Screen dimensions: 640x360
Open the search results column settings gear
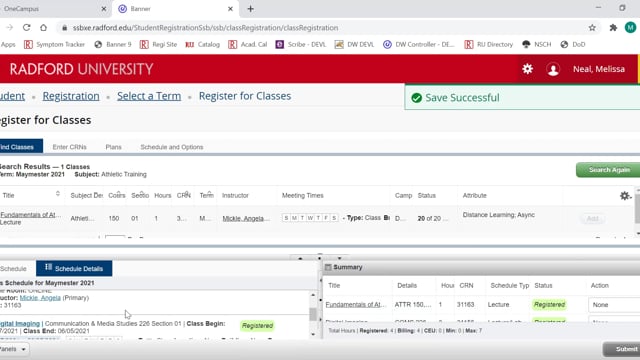point(625,196)
